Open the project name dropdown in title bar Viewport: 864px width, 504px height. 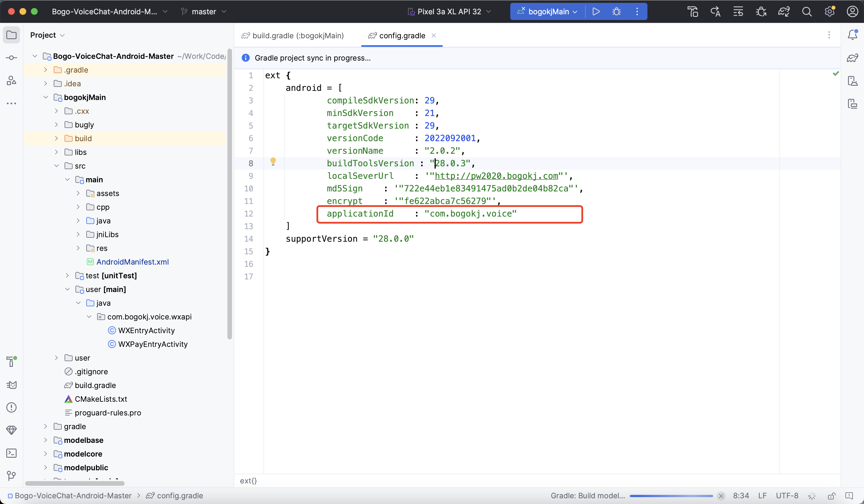(x=109, y=12)
